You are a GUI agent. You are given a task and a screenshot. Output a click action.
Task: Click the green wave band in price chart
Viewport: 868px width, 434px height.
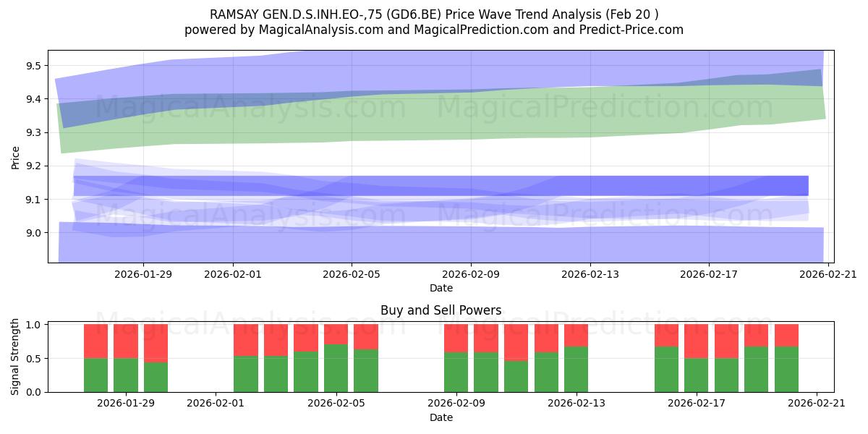point(441,116)
